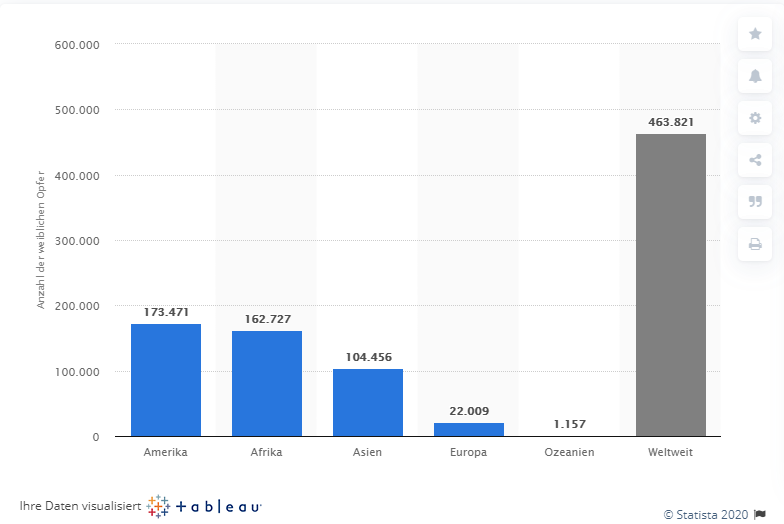
Task: Click the star favorite icon
Action: point(755,34)
